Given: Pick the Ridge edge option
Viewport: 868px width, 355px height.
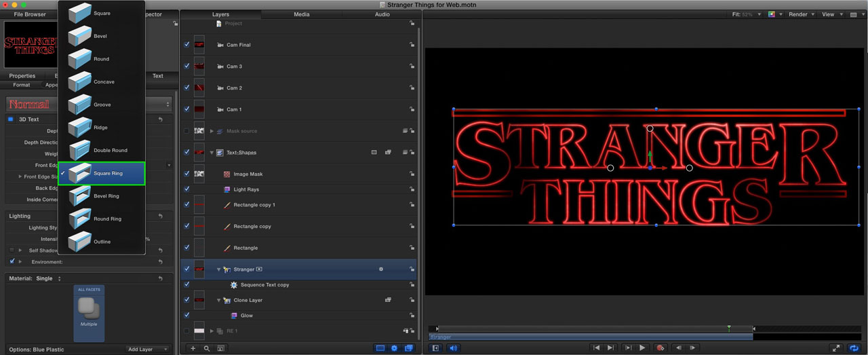Looking at the screenshot, I should (101, 128).
